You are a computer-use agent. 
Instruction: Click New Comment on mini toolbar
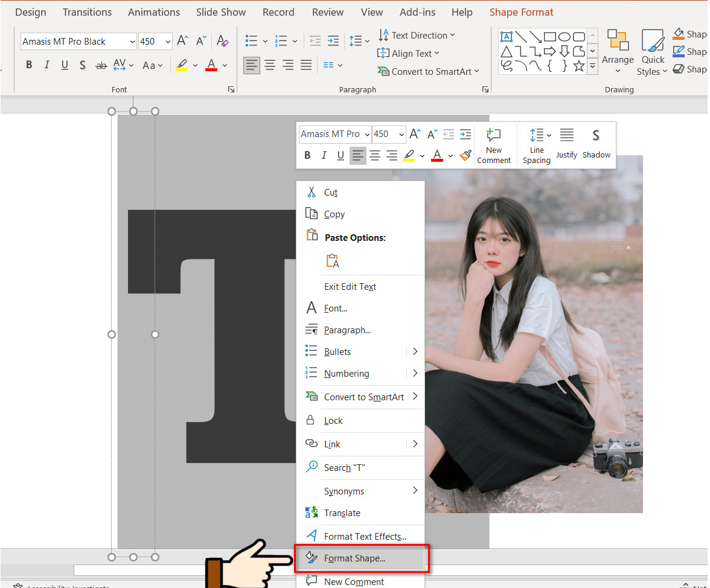(494, 145)
